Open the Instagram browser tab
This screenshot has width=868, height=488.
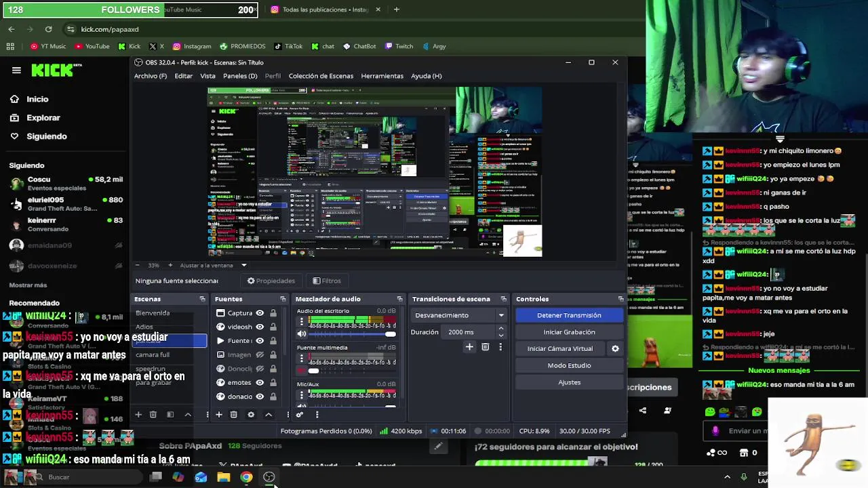325,9
